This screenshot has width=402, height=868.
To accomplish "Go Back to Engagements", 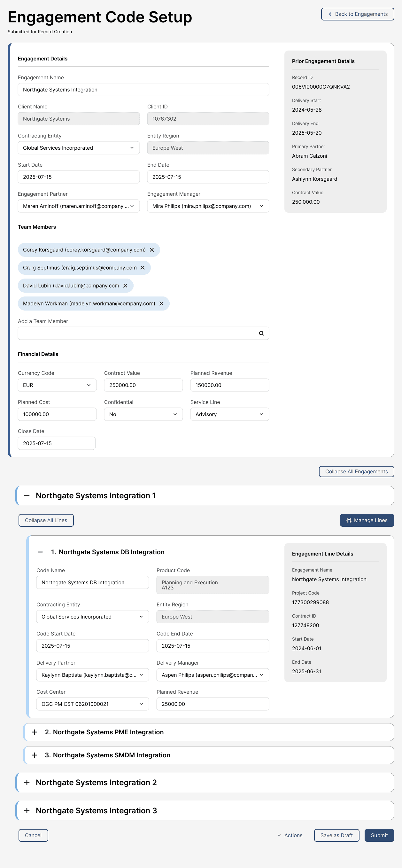I will (x=358, y=14).
